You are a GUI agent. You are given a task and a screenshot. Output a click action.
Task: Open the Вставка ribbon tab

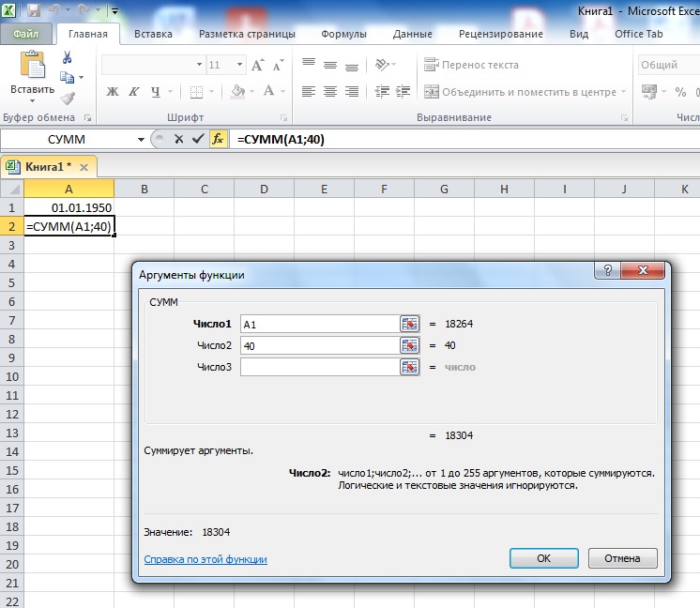tap(153, 34)
